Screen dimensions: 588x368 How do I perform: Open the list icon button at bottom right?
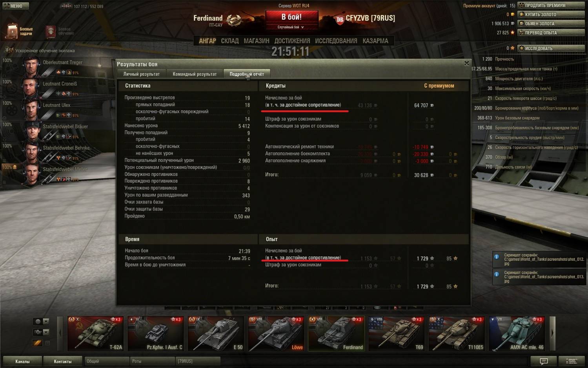click(x=572, y=361)
